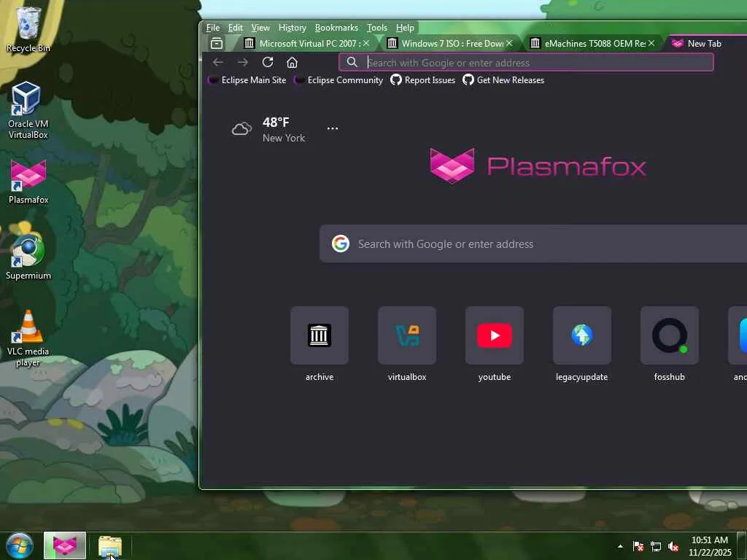Go to the home page
The image size is (747, 560).
coord(292,63)
